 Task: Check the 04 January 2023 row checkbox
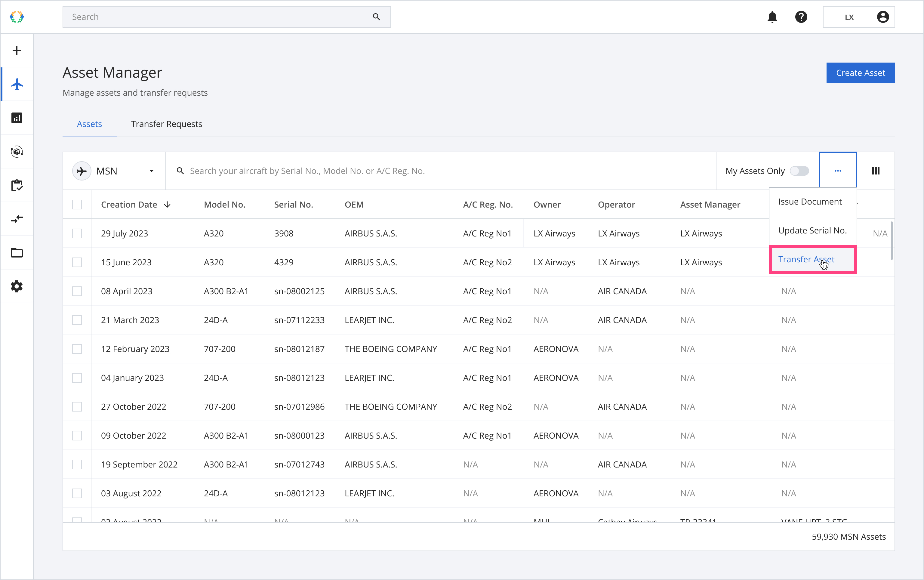click(77, 378)
